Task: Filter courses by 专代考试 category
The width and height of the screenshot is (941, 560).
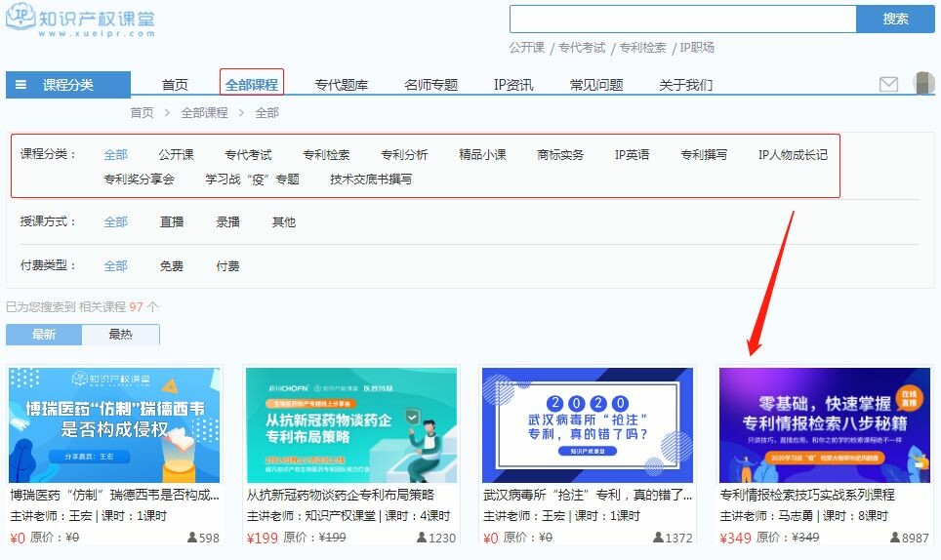Action: coord(248,155)
